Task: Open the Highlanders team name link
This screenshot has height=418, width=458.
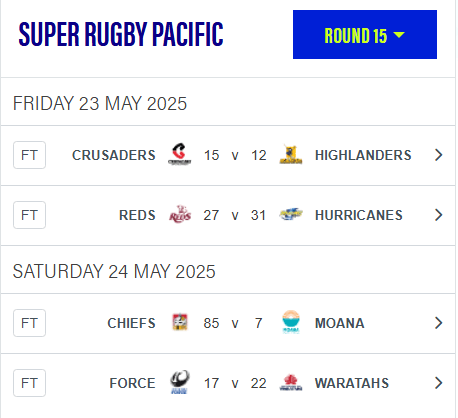Action: (x=363, y=155)
